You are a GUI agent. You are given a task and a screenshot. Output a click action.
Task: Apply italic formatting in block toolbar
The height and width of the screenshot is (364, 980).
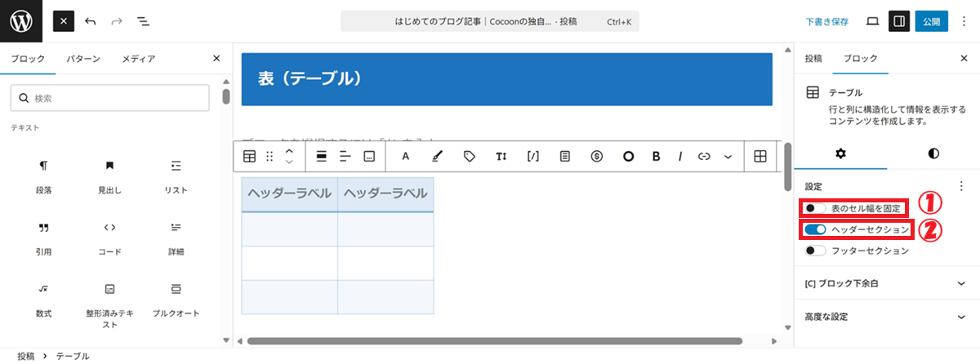point(679,157)
